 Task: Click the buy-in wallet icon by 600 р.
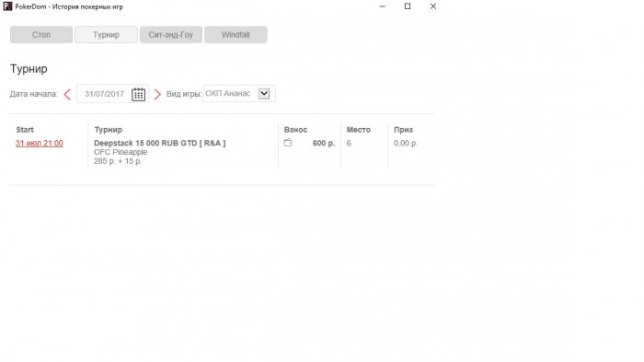[288, 143]
